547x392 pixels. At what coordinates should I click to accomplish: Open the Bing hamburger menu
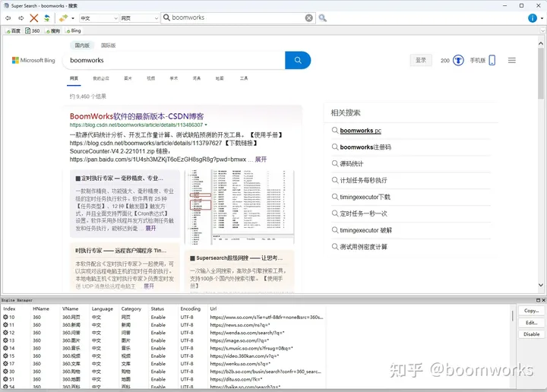(x=512, y=60)
